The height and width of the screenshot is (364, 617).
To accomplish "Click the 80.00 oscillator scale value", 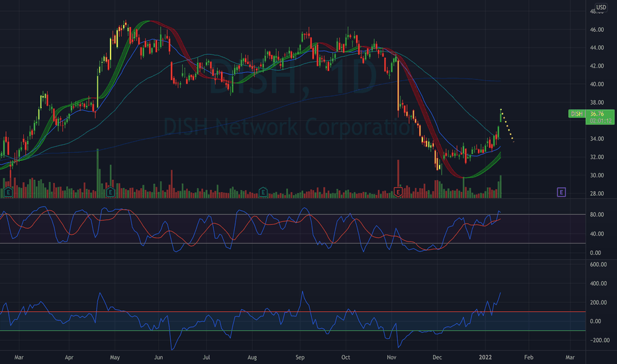I will point(596,214).
